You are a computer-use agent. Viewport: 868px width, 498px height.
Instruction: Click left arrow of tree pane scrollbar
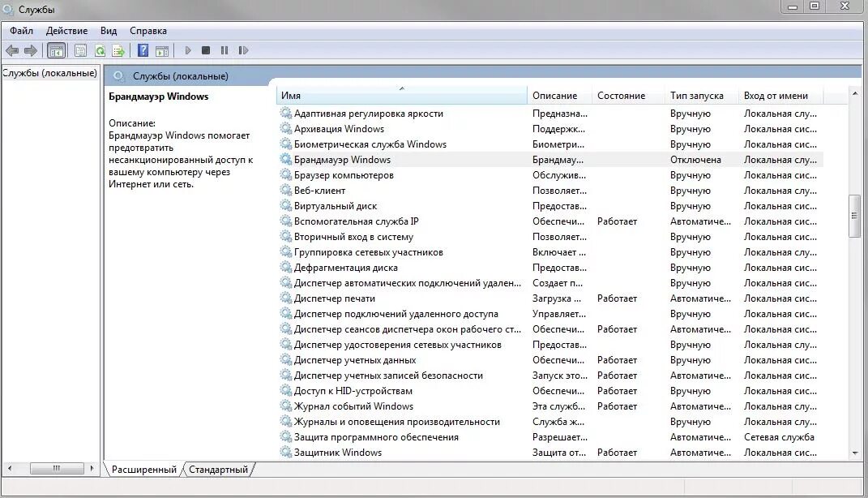click(10, 469)
